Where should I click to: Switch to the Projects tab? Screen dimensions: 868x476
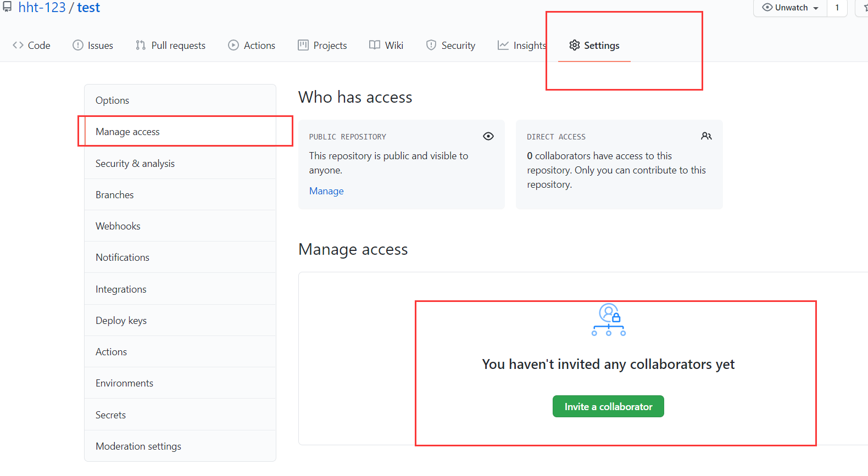pyautogui.click(x=322, y=45)
